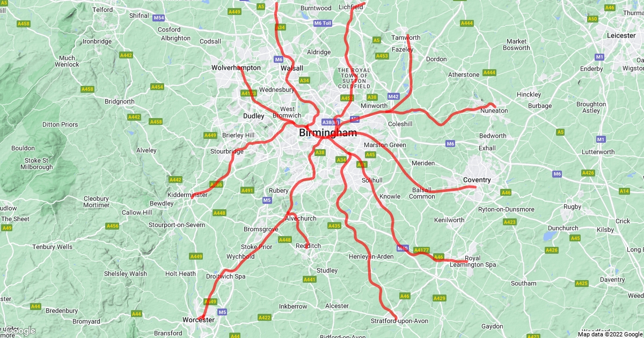Click the M6 Toll road shield
This screenshot has height=338, width=644.
323,23
